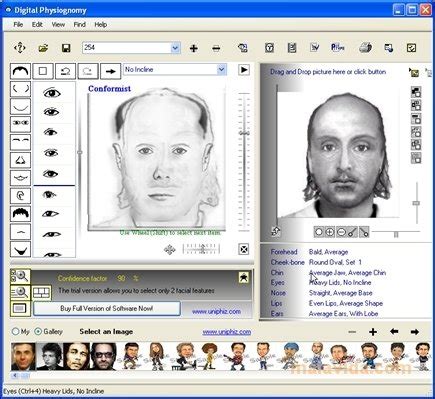
Task: Select the first gallery face photo thumbnail
Action: 23,357
